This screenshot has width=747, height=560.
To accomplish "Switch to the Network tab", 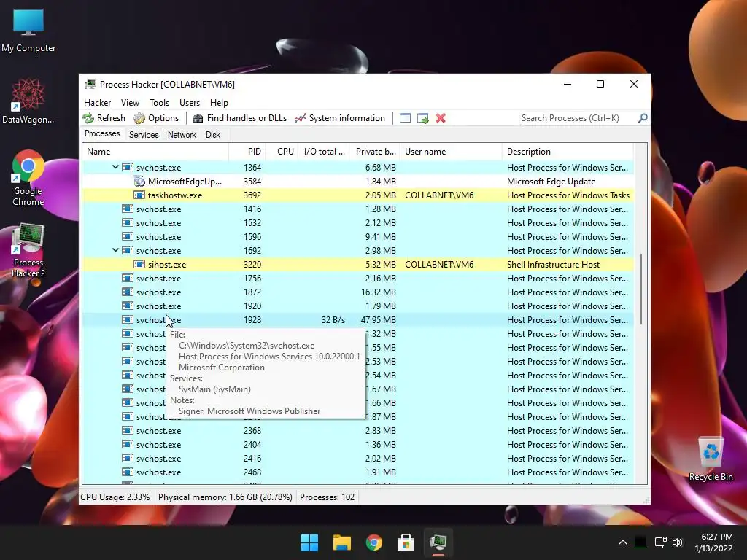I will tap(182, 135).
